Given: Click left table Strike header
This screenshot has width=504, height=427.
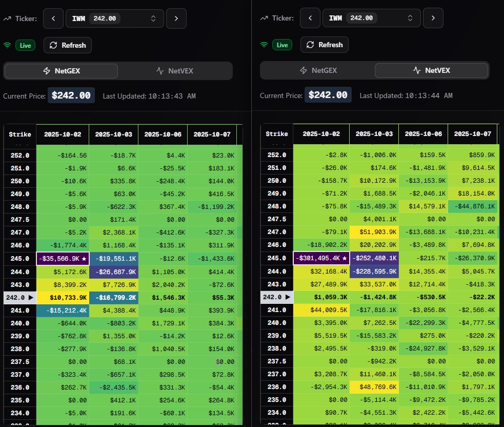Looking at the screenshot, I should click(x=20, y=134).
